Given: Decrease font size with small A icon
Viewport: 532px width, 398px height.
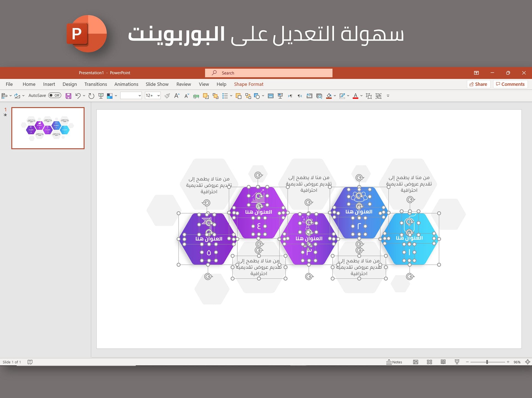Looking at the screenshot, I should pos(186,96).
